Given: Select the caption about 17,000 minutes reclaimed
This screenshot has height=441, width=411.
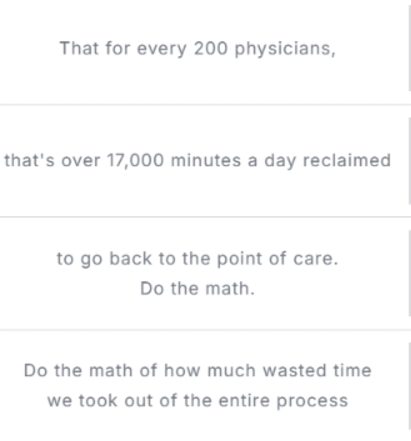Looking at the screenshot, I should pos(197,161).
